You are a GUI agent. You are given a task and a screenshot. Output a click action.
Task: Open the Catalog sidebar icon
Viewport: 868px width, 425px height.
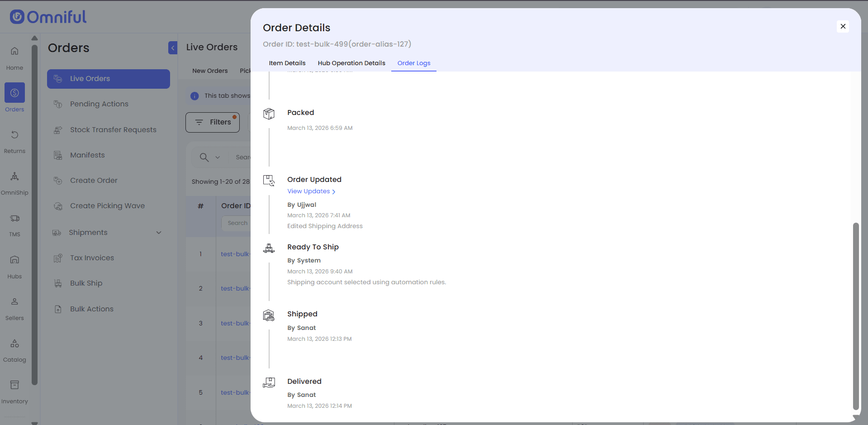(14, 344)
